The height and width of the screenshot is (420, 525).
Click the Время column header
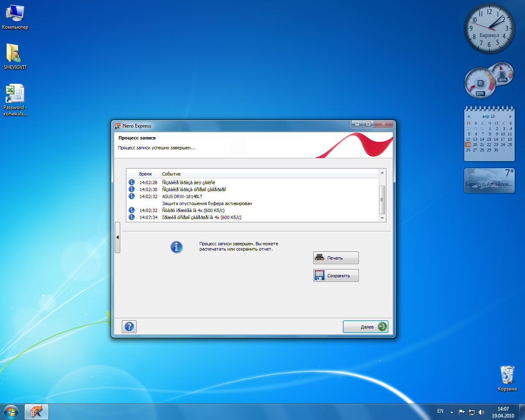[x=145, y=174]
